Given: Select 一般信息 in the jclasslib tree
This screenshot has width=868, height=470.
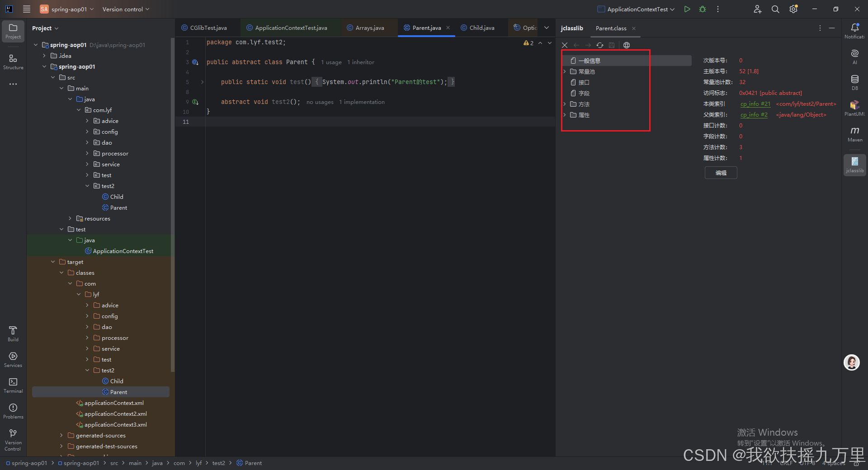Looking at the screenshot, I should pos(590,60).
